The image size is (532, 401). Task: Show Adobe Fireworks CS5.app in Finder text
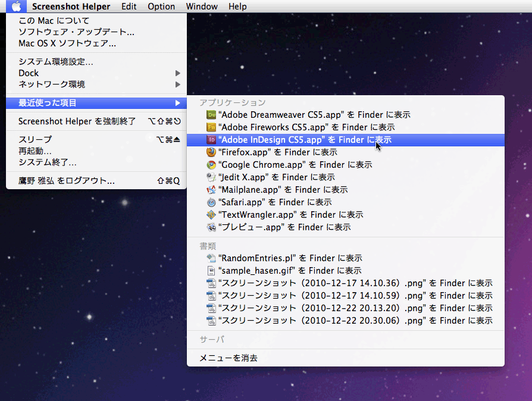(306, 127)
